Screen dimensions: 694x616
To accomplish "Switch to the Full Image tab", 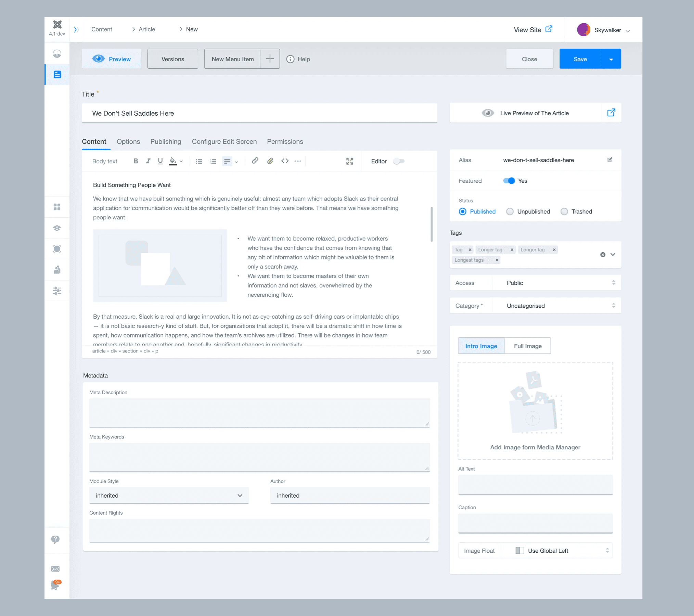I will [x=527, y=346].
